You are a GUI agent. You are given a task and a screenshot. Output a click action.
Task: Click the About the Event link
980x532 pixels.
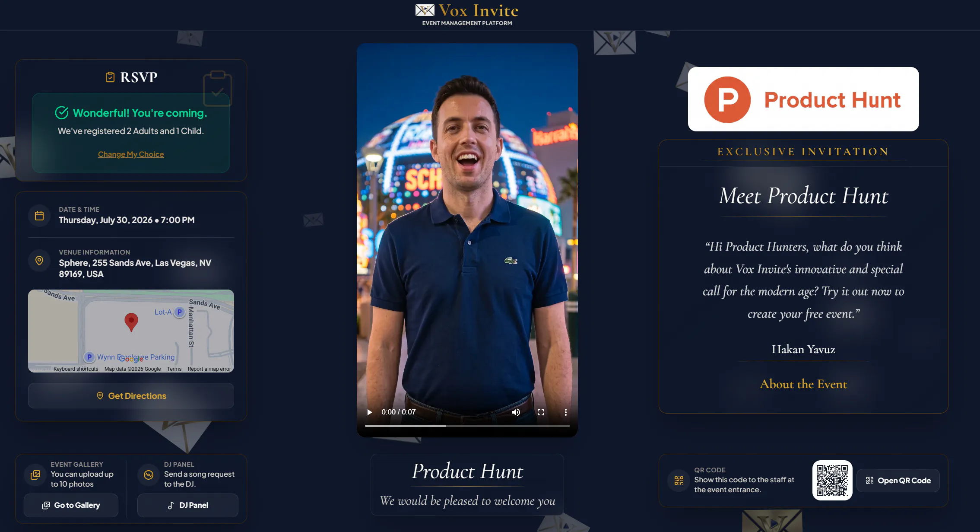tap(803, 384)
